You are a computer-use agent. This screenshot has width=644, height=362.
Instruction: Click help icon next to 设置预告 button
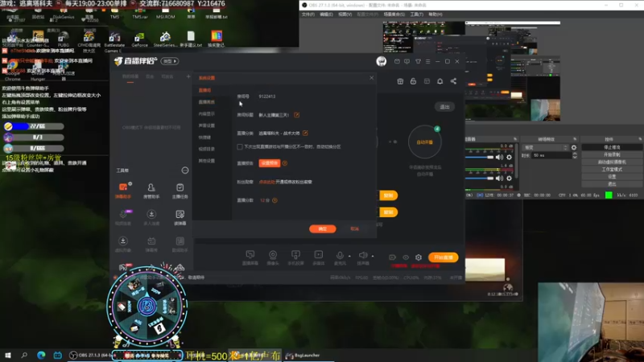(x=285, y=163)
